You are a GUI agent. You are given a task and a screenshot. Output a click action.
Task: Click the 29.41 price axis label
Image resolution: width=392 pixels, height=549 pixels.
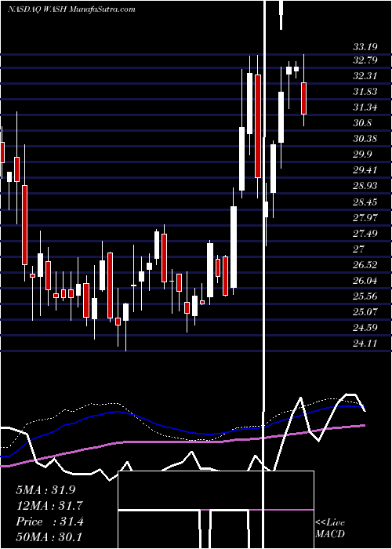[x=365, y=170]
